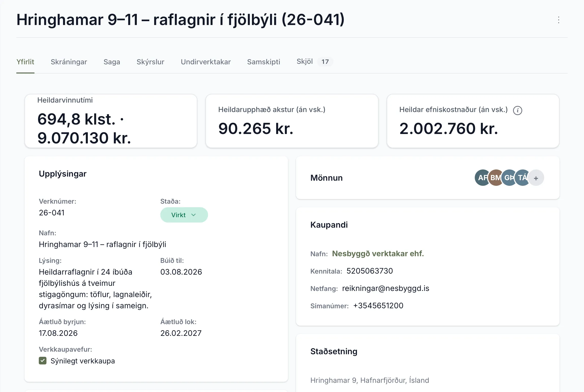
Task: Open the Skjöl tab with 17 documents
Action: [x=314, y=62]
